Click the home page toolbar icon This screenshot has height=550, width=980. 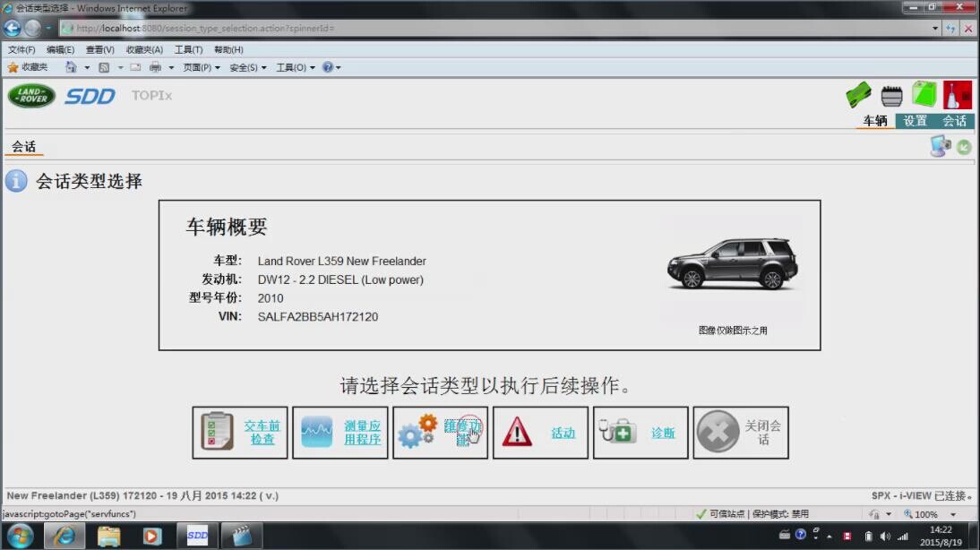click(x=71, y=67)
